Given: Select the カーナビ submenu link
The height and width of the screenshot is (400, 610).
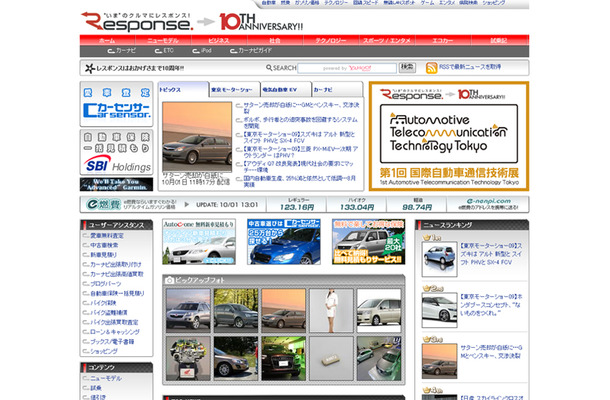Looking at the screenshot, I should coord(122,51).
